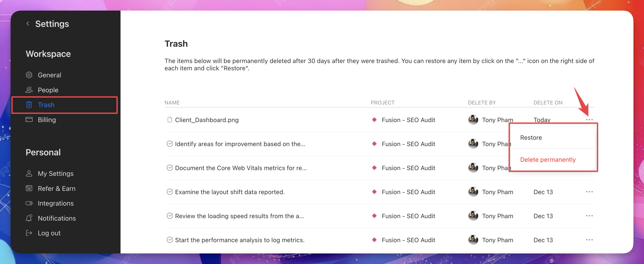Viewport: 644px width, 264px height.
Task: Click the Notifications bell icon
Action: tap(29, 218)
